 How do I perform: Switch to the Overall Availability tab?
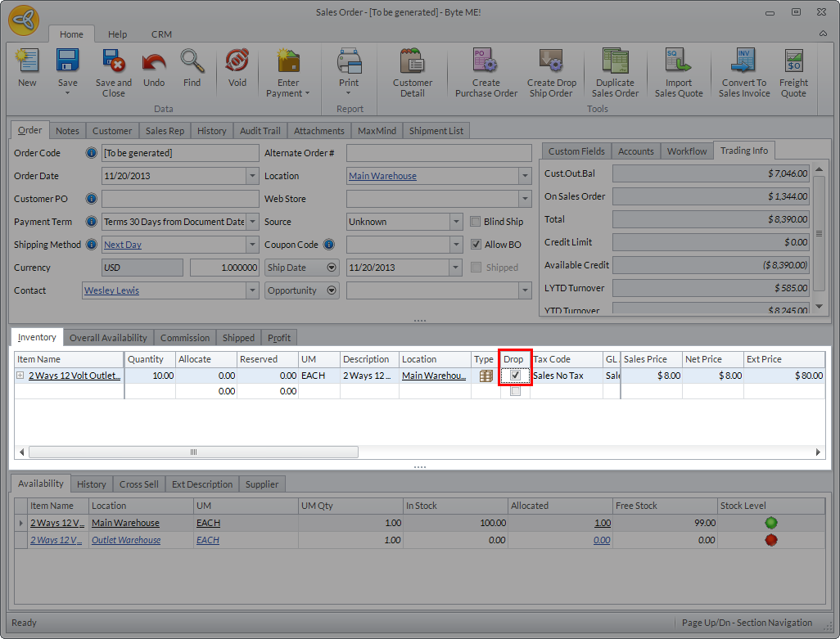pos(108,338)
